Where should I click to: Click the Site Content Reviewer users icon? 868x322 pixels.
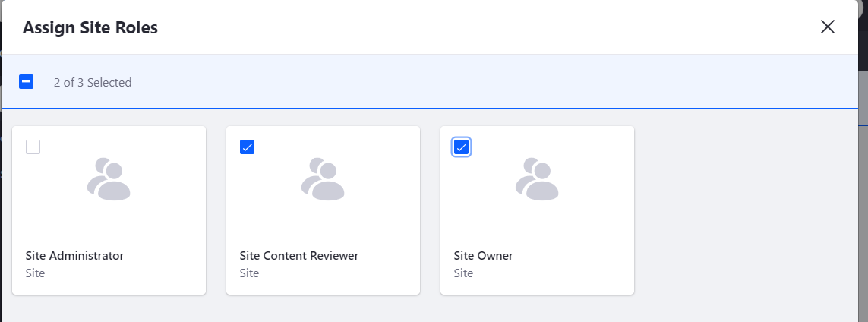pos(323,179)
